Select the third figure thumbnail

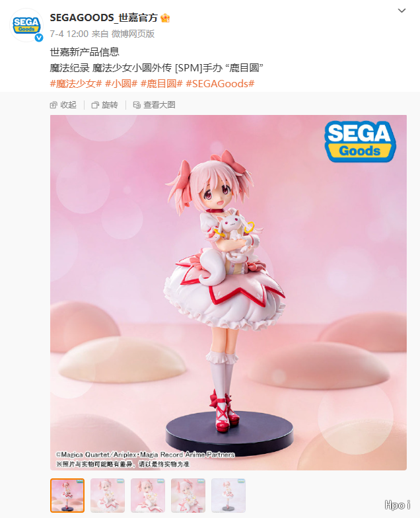pos(148,496)
